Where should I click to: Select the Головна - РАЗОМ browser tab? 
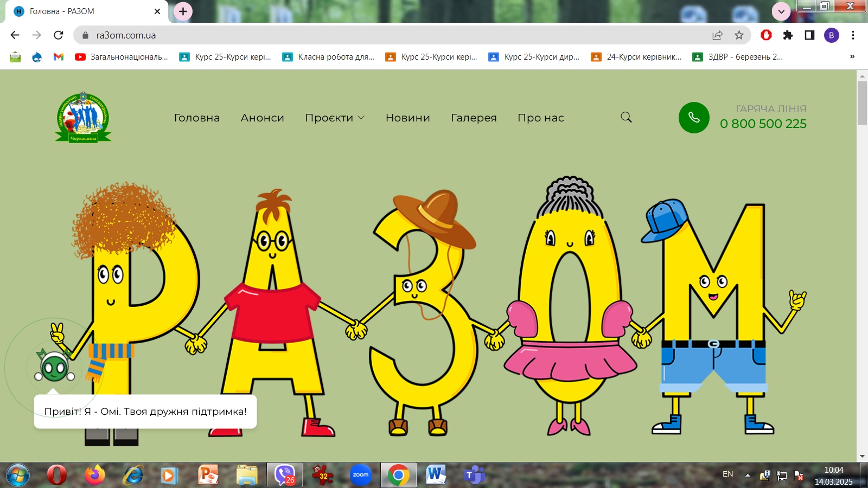tap(87, 11)
